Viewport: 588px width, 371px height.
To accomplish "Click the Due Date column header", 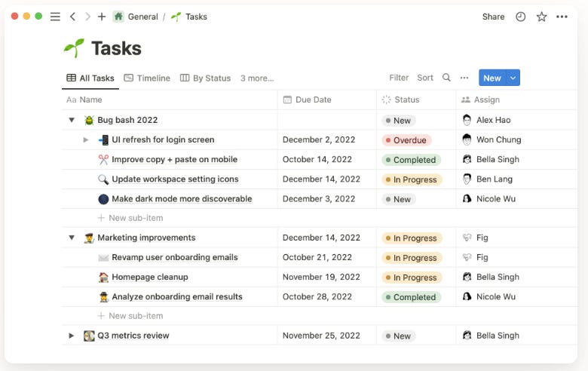I will point(327,100).
